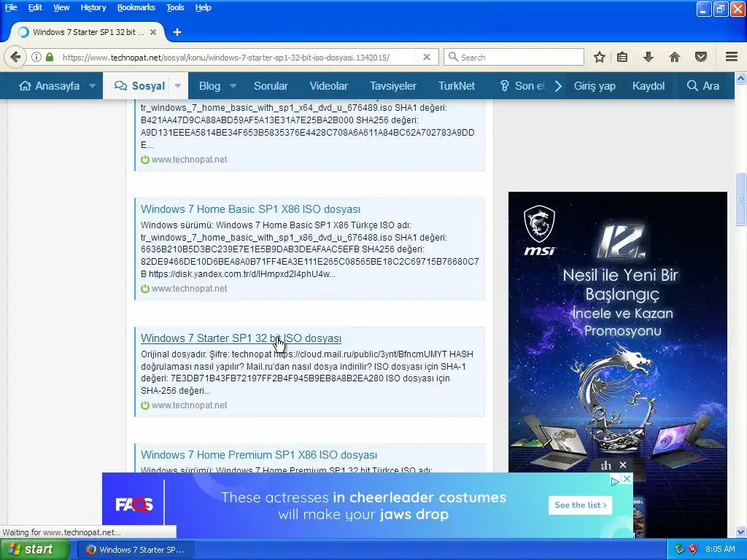Open the Downloads arrow icon
This screenshot has height=560, width=747.
[648, 57]
